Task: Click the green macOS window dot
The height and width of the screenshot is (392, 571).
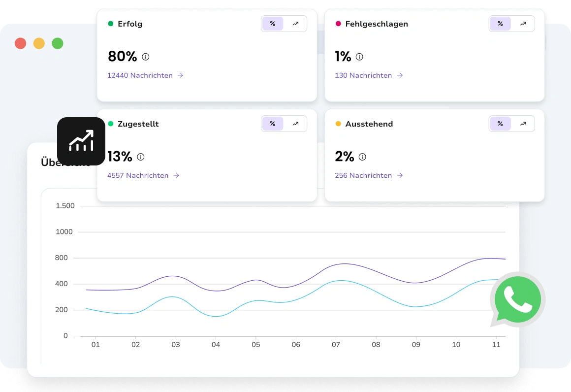Action: (x=58, y=43)
